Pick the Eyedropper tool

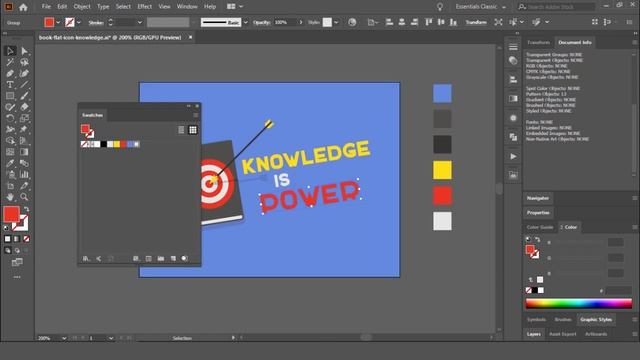(x=10, y=163)
